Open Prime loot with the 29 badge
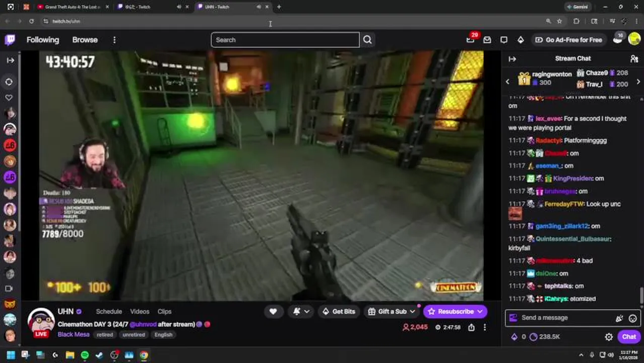 [x=471, y=39]
